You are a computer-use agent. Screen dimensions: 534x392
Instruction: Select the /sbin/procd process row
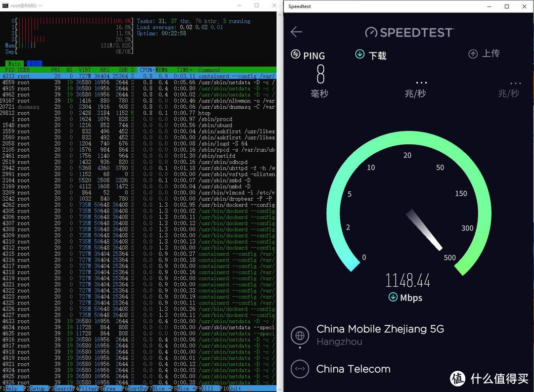pyautogui.click(x=138, y=119)
